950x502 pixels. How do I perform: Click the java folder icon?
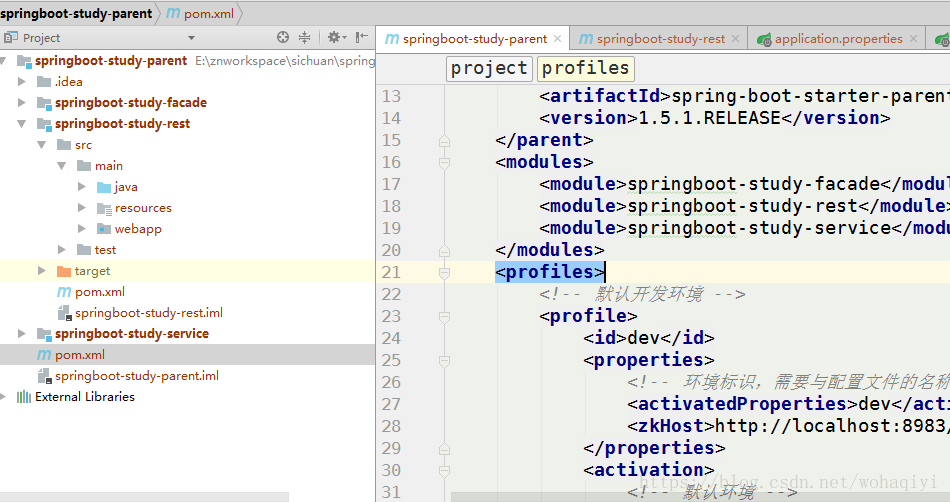click(104, 187)
